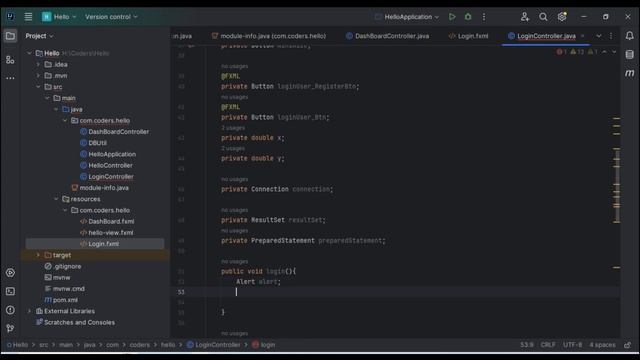The width and height of the screenshot is (640, 360).
Task: Expand the target folder
Action: coord(38,255)
